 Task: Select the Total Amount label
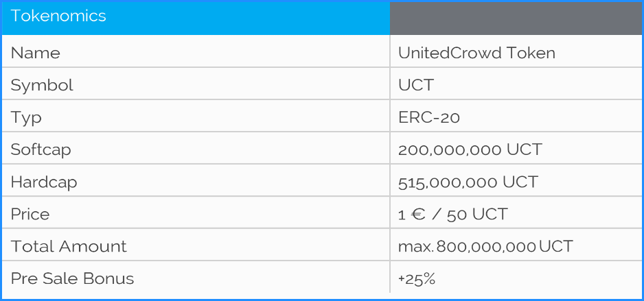(69, 247)
